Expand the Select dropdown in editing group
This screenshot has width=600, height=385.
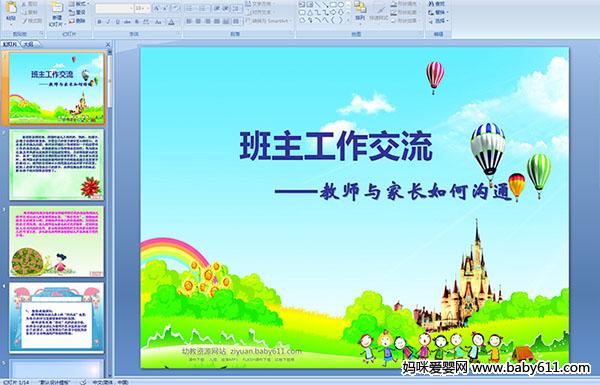pos(438,21)
